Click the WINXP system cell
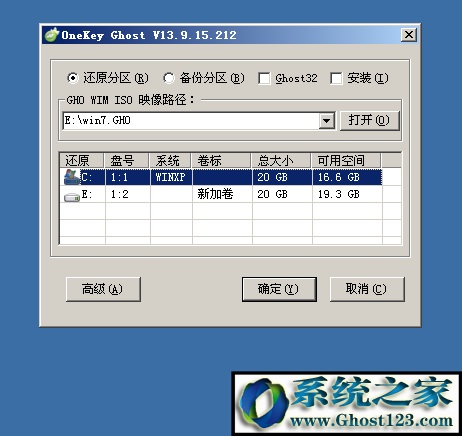 coord(171,177)
